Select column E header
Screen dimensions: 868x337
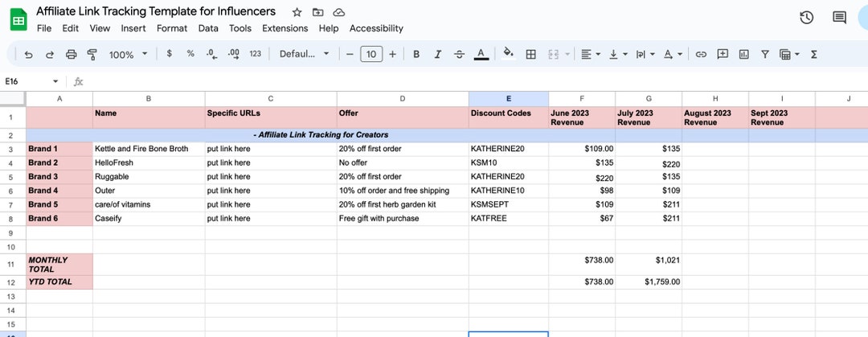click(x=509, y=99)
